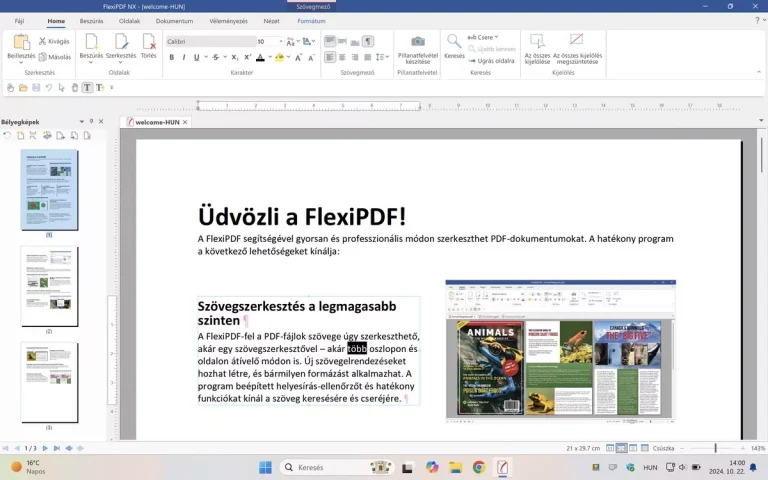Apply superscript formatting

tap(247, 57)
